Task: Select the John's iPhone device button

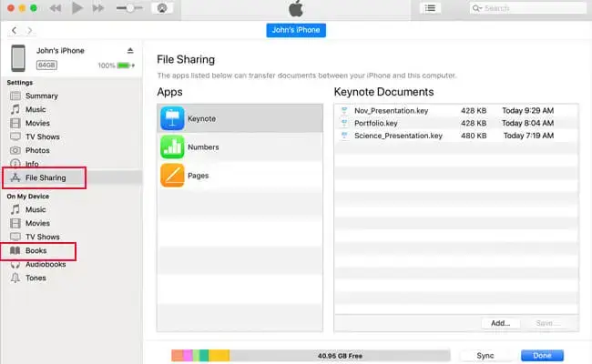Action: (x=296, y=30)
